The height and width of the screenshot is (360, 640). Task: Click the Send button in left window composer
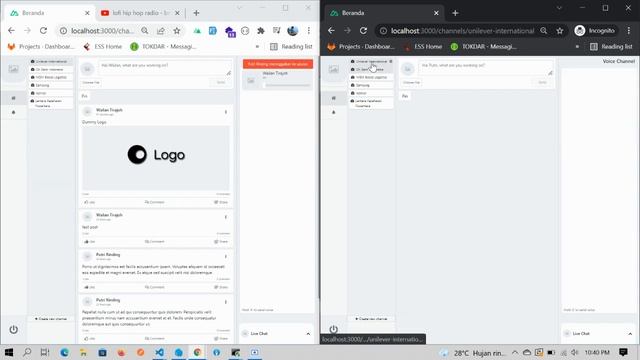click(x=221, y=82)
